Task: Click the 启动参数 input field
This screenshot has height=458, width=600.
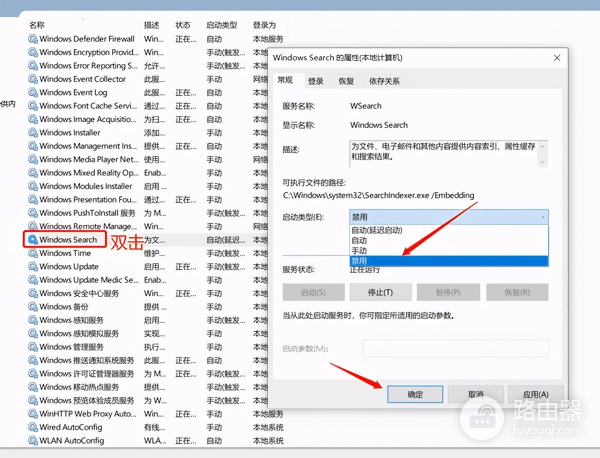Action: (455, 348)
